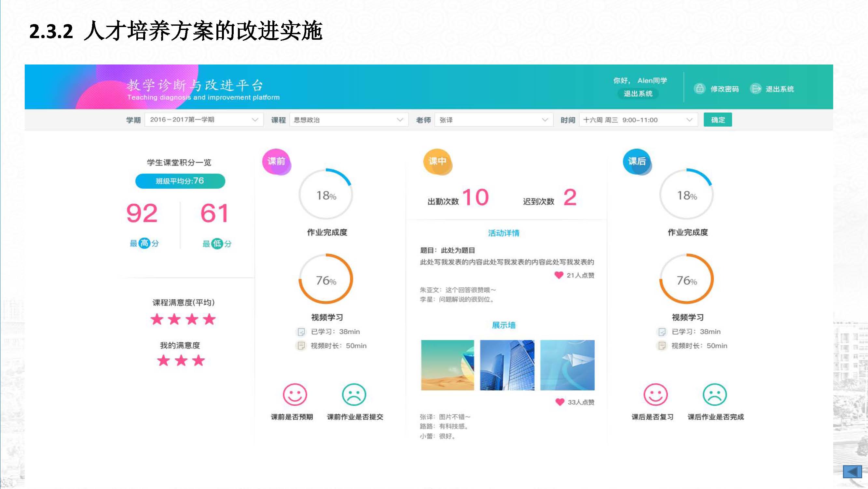This screenshot has width=868, height=489.
Task: Click the blue back arrow slide button
Action: pyautogui.click(x=852, y=471)
